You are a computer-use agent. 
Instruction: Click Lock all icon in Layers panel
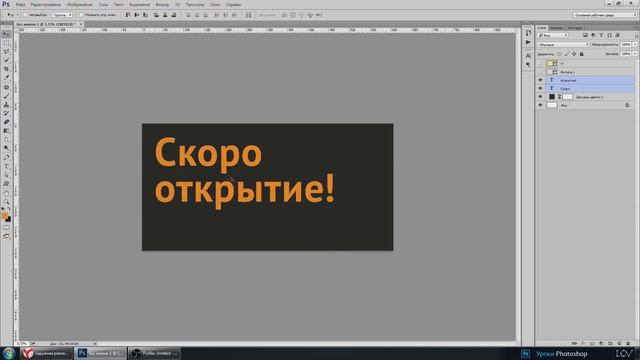coord(582,54)
